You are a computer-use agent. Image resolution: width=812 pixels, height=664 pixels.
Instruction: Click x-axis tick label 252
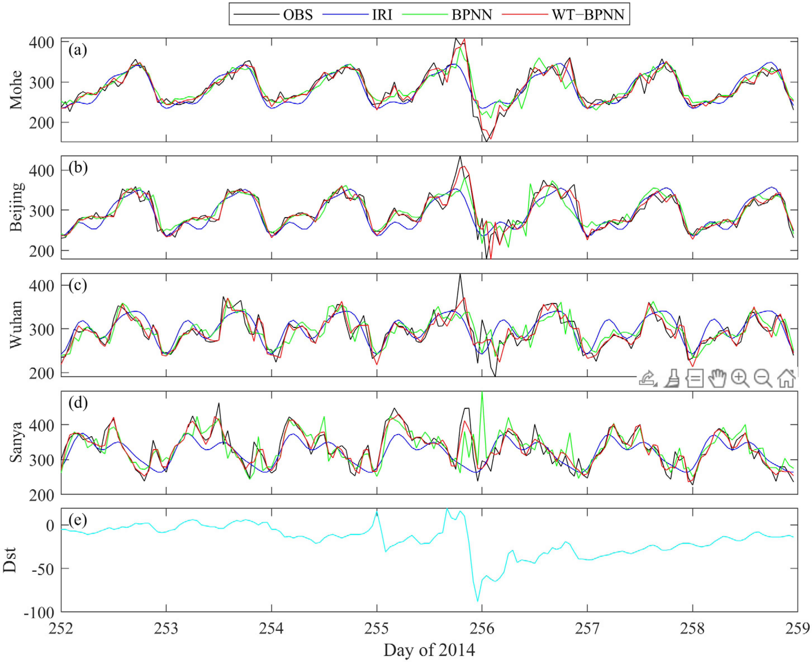(x=61, y=628)
